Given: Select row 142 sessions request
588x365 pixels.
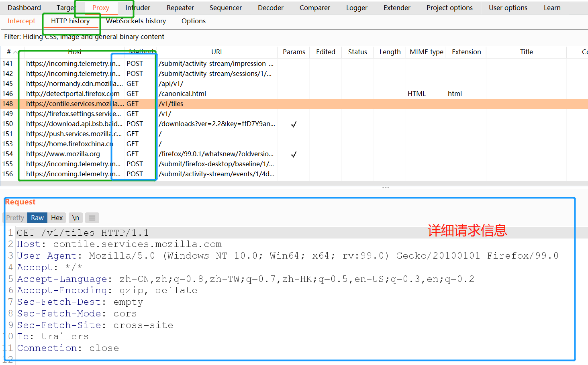Looking at the screenshot, I should click(294, 73).
